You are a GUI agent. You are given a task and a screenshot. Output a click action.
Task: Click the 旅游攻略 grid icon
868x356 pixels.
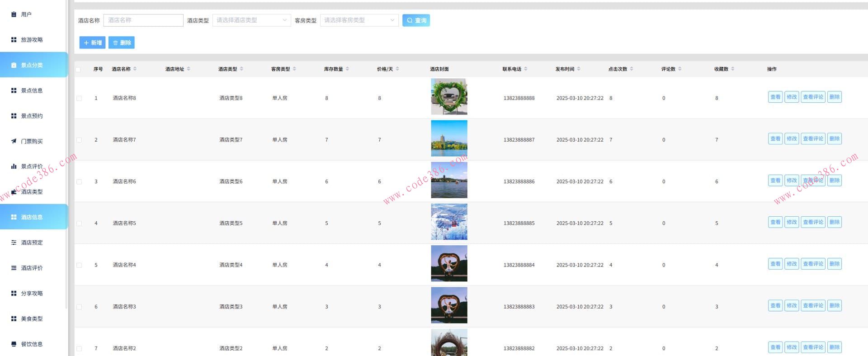14,40
